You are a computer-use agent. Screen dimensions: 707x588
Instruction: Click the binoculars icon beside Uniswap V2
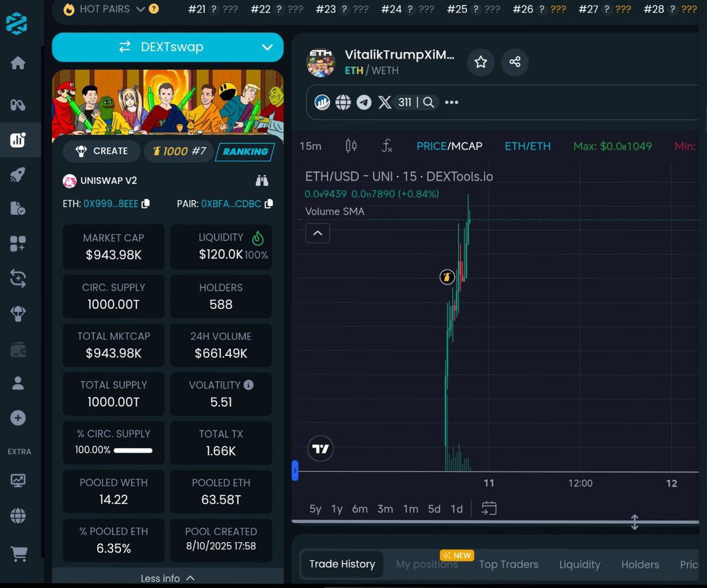(262, 180)
